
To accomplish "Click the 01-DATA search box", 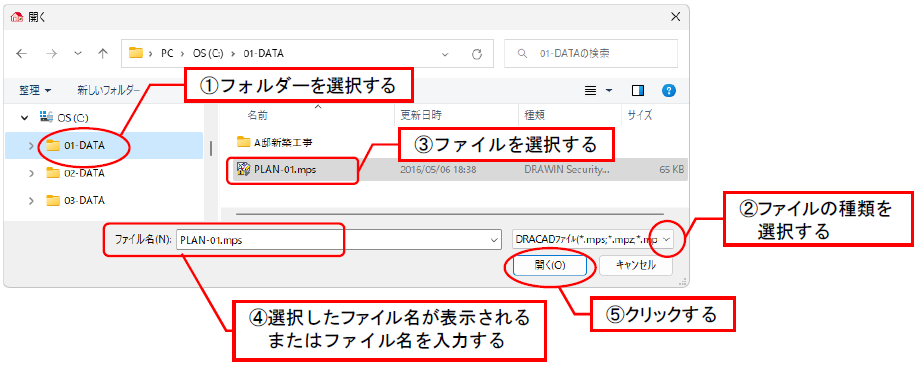I will click(590, 54).
